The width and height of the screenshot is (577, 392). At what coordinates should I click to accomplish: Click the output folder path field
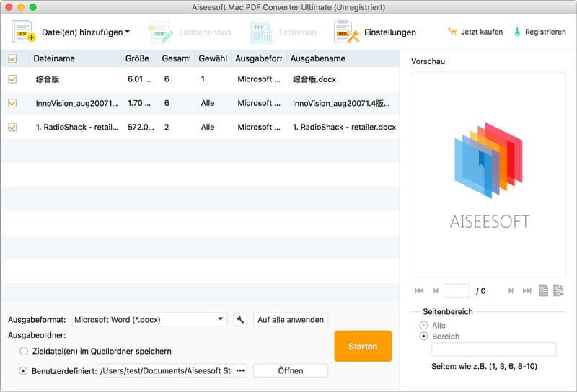(x=165, y=370)
